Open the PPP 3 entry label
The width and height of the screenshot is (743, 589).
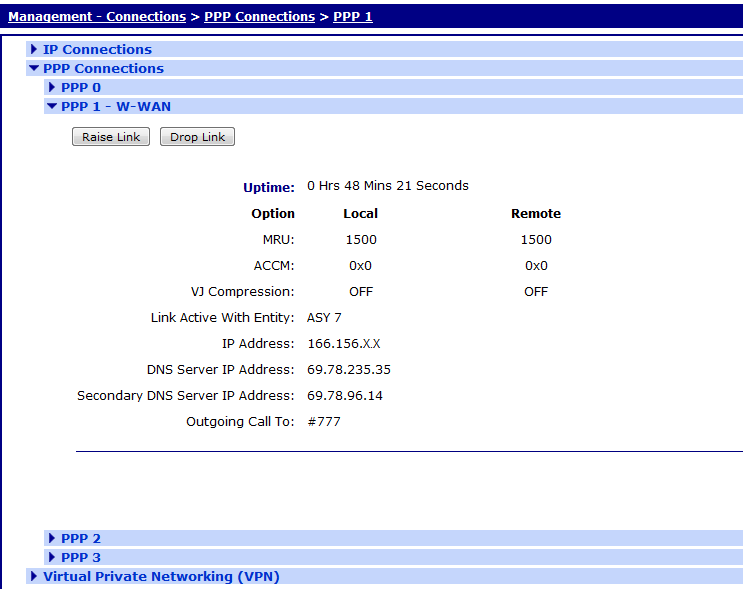coord(81,557)
